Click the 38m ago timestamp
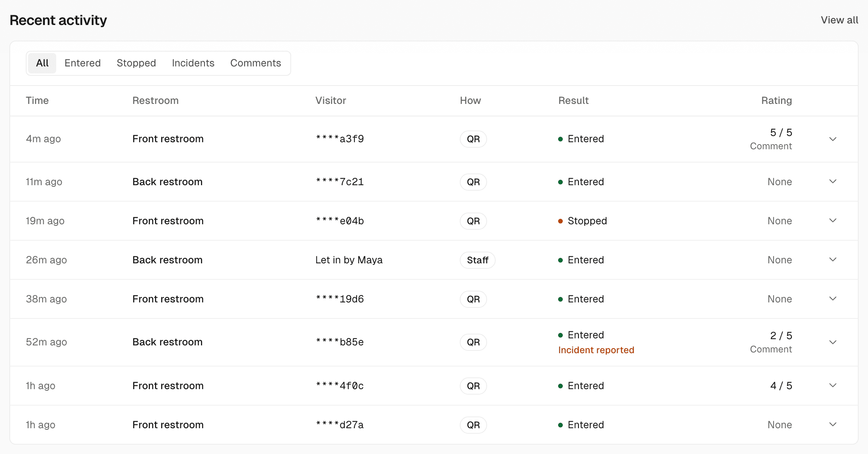This screenshot has width=868, height=454. (x=46, y=299)
